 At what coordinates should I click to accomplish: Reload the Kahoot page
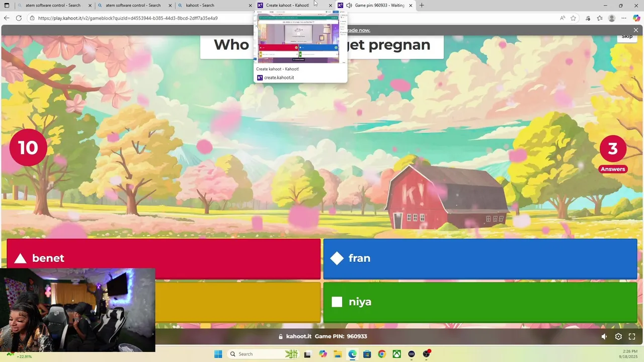pyautogui.click(x=19, y=18)
